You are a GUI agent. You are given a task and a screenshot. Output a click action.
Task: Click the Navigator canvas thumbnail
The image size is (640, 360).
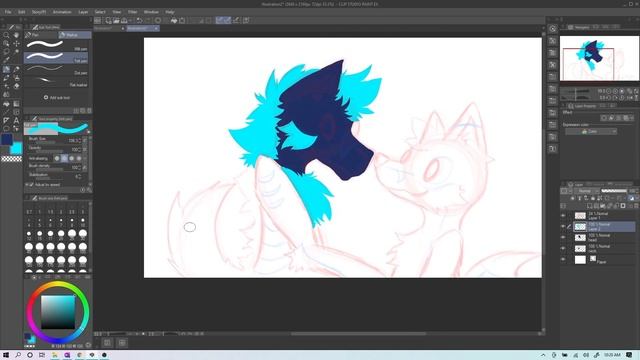(599, 58)
